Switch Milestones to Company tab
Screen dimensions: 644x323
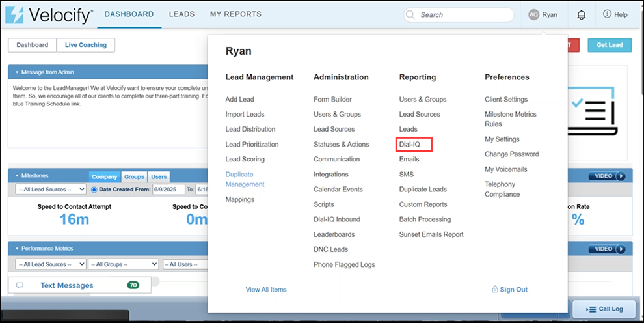(104, 176)
